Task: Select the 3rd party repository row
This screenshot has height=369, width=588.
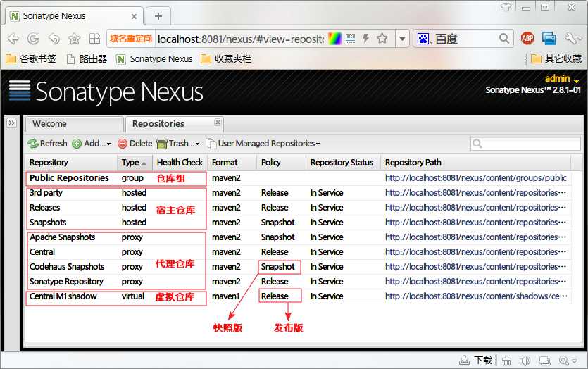Action: pyautogui.click(x=298, y=193)
